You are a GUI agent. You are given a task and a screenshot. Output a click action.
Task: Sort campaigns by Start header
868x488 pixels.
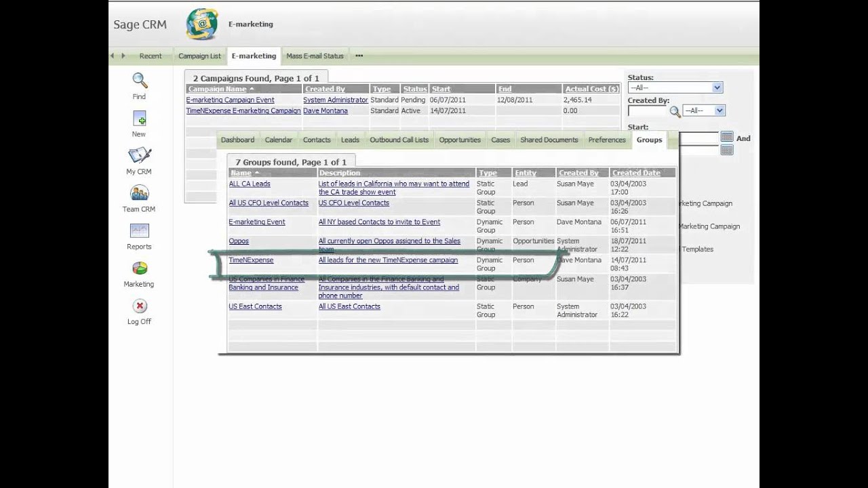441,89
